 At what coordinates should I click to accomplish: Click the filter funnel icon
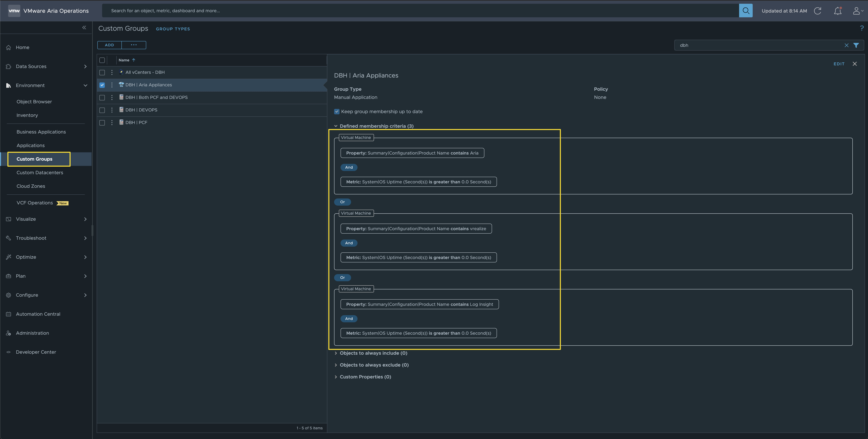coord(856,45)
